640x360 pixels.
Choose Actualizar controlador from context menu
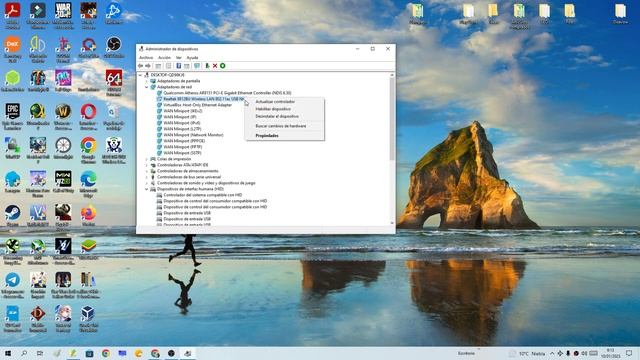[284, 102]
